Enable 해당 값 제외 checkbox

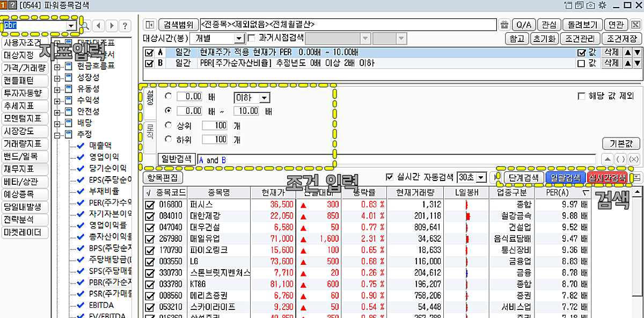(581, 96)
